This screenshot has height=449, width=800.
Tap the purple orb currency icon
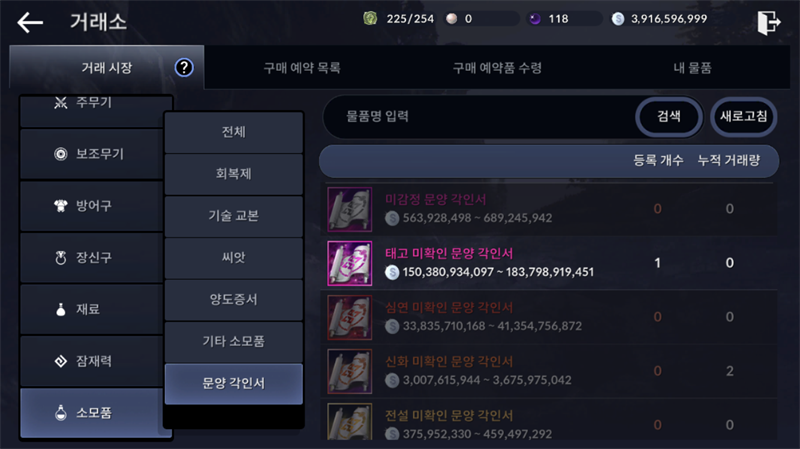click(535, 19)
